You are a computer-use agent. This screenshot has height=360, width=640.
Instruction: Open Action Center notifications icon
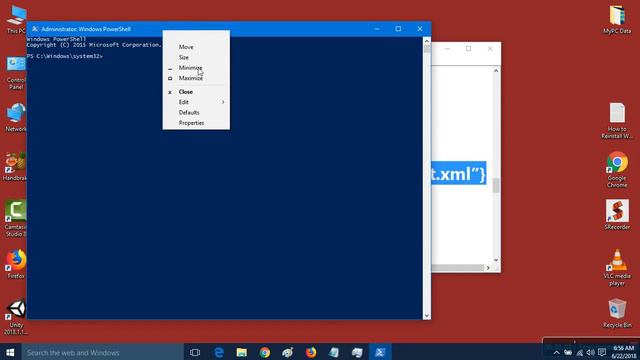(602, 353)
